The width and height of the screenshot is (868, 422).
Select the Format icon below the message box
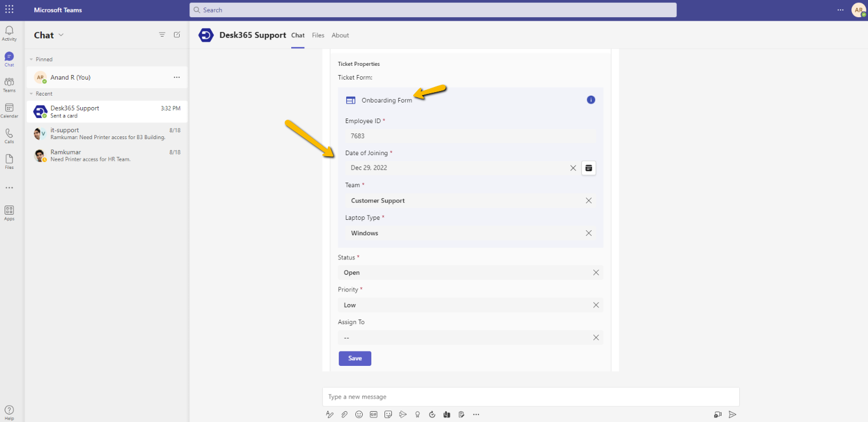tap(330, 414)
